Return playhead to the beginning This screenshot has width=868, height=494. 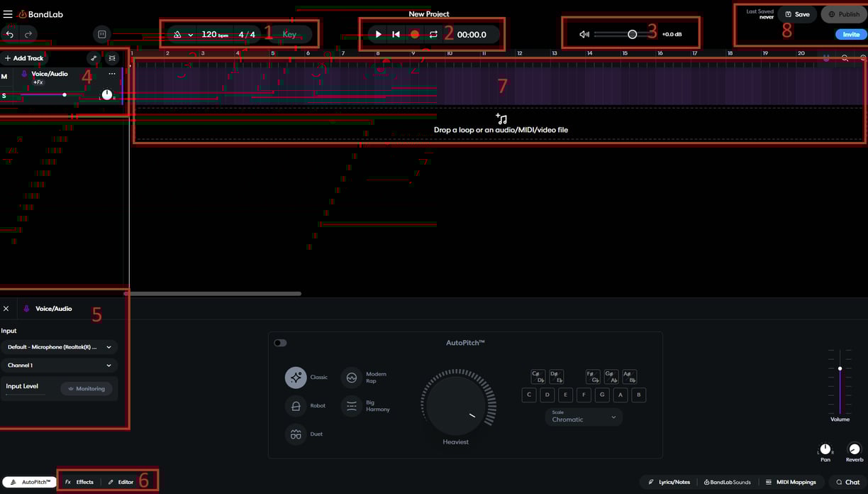point(396,34)
